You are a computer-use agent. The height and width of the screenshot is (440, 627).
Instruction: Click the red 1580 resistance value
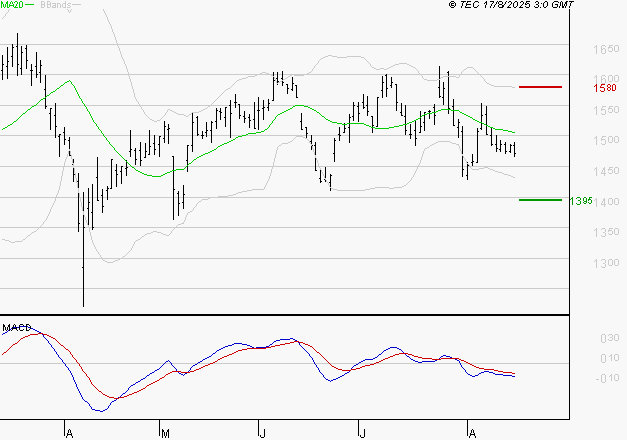[605, 88]
